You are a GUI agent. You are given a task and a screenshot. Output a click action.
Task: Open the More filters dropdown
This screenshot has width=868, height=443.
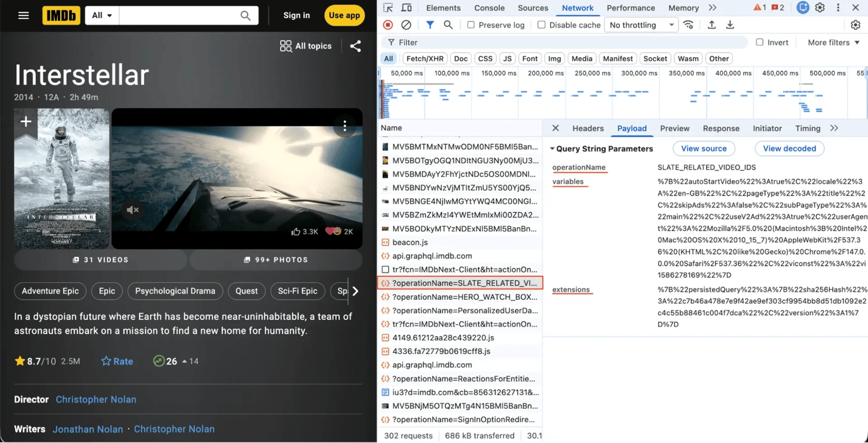coord(833,42)
